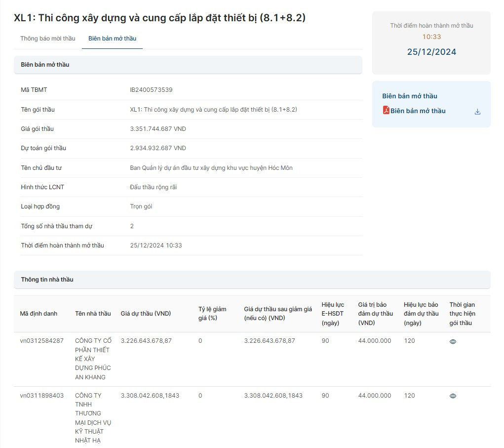This screenshot has height=448, width=504.
Task: Select the Ban Quản lý dự án investor name
Action: click(x=211, y=168)
